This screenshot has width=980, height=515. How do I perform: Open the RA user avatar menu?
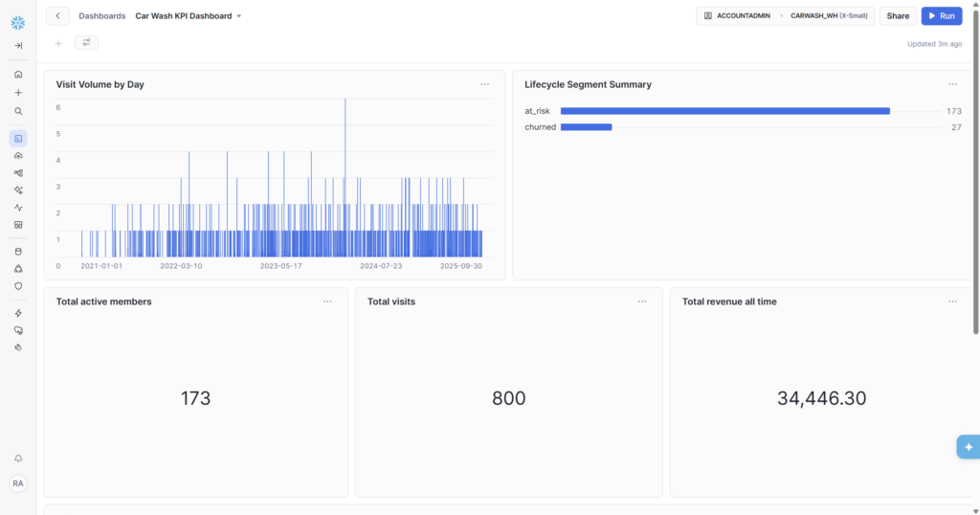click(18, 483)
